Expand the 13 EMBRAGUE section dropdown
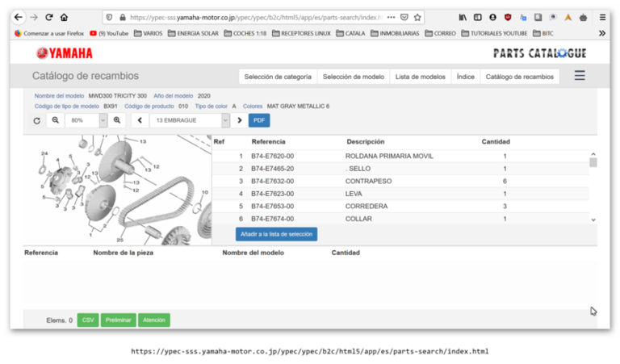The height and width of the screenshot is (364, 620). point(190,120)
